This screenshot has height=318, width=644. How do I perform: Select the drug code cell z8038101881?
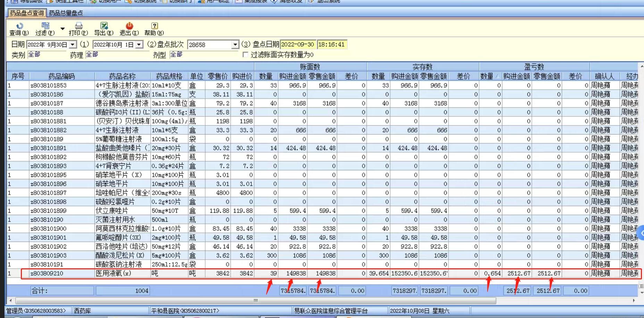click(62, 121)
